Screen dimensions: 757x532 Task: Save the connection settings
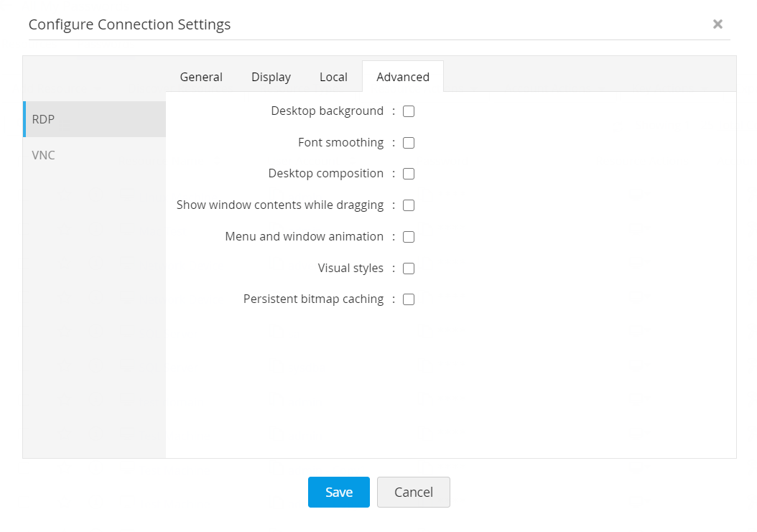click(338, 492)
